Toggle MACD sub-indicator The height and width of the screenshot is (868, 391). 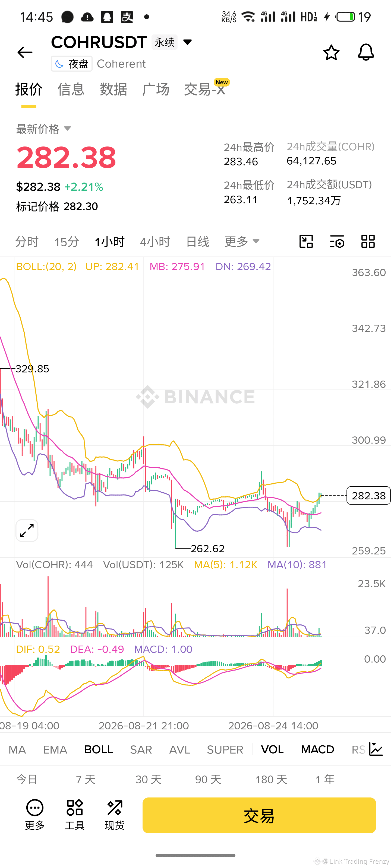click(317, 749)
